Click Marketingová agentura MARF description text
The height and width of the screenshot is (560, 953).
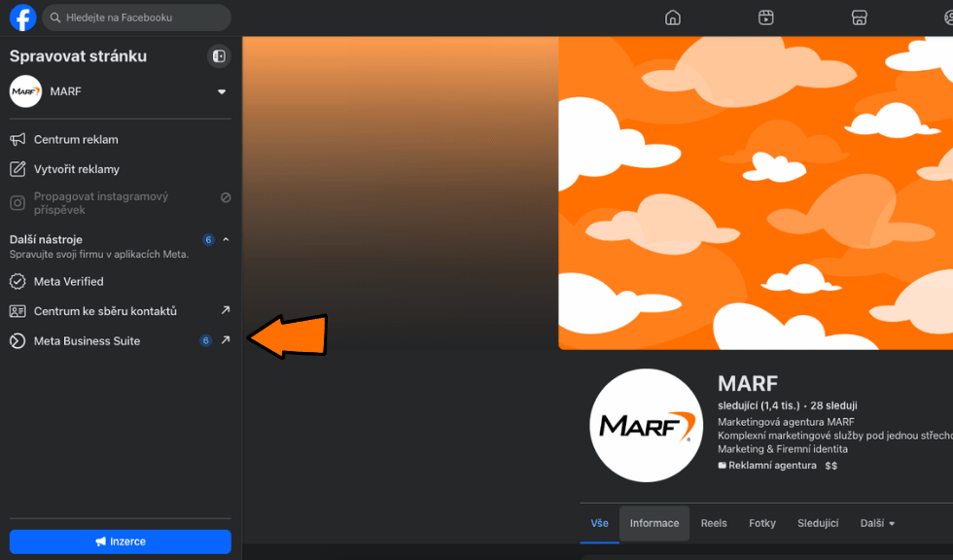[786, 422]
